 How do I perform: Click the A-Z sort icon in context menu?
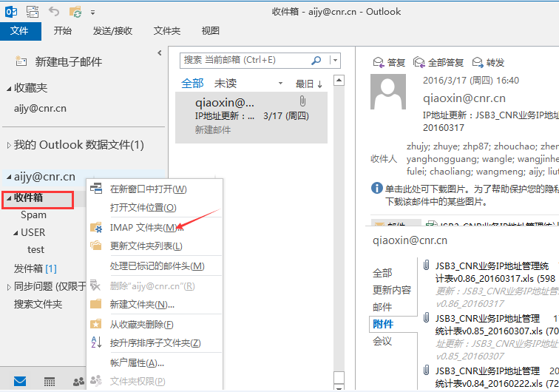point(96,342)
